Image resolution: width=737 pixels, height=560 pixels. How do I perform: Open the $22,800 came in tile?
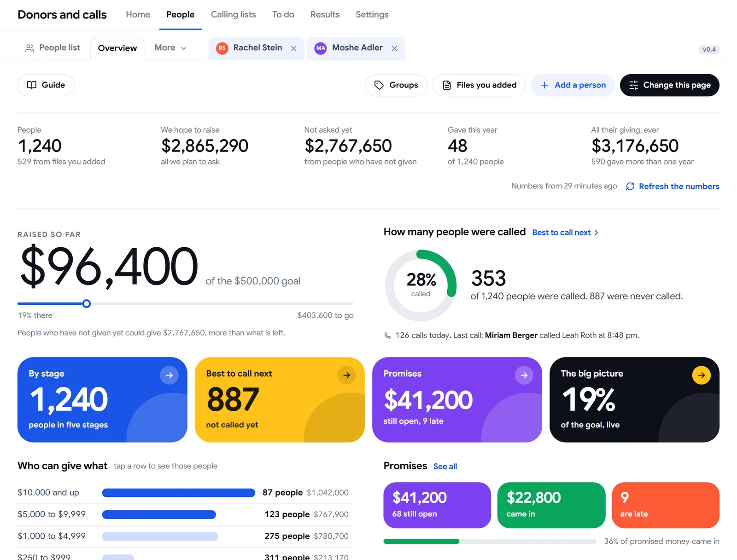tap(551, 505)
